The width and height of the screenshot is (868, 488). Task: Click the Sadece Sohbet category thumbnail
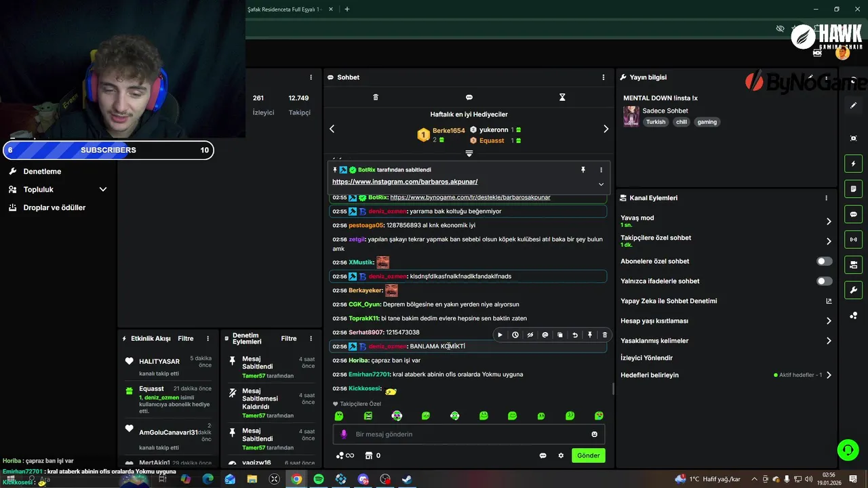coord(631,116)
